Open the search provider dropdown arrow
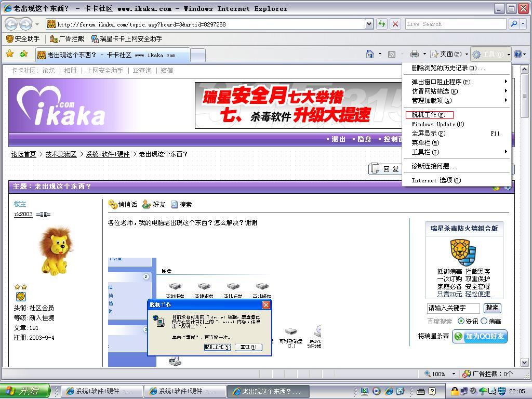The height and width of the screenshot is (399, 532). (523, 24)
